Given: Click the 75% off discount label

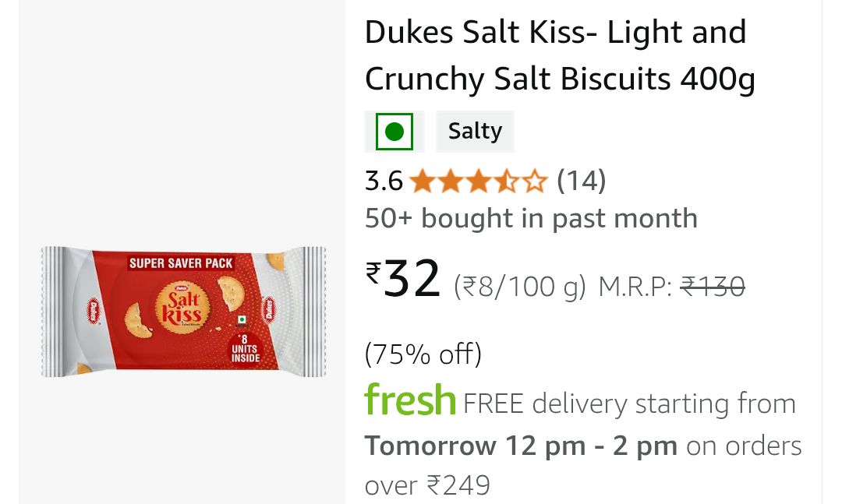Looking at the screenshot, I should click(423, 354).
